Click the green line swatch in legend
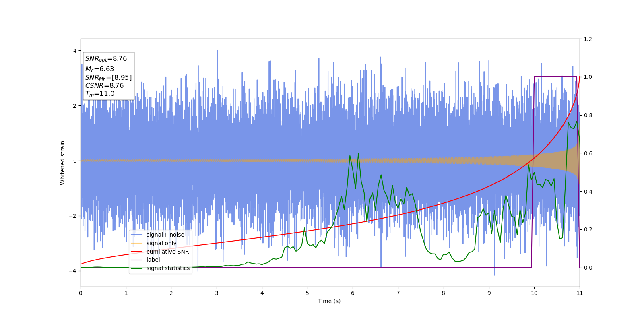 [x=137, y=268]
